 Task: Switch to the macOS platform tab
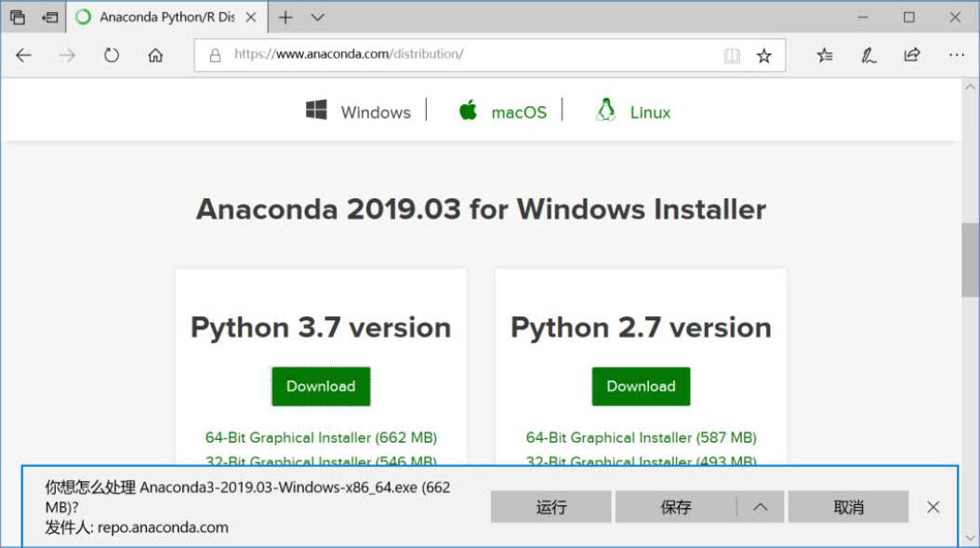pos(503,112)
